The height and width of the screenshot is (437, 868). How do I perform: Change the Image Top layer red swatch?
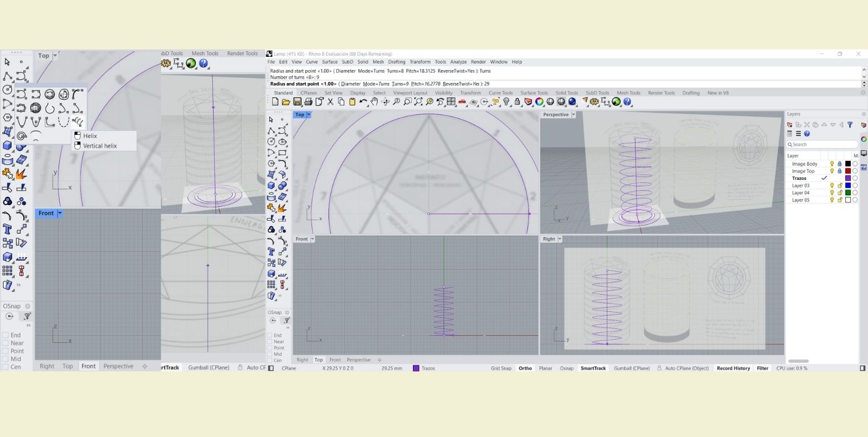tap(847, 171)
